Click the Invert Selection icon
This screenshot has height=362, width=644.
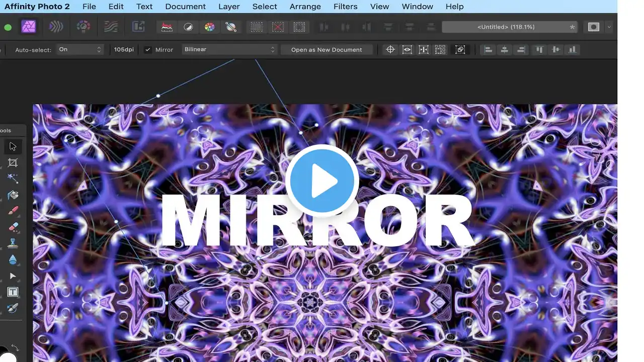tap(299, 27)
